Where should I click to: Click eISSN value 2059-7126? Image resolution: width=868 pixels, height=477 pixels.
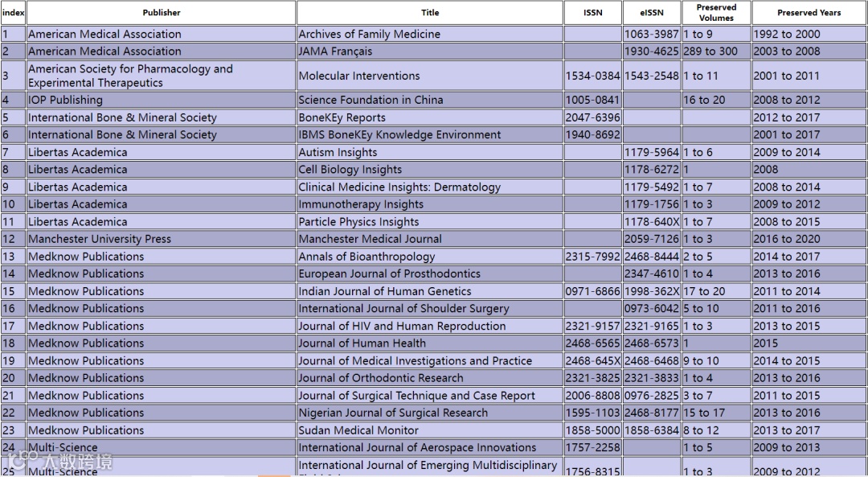tap(652, 239)
